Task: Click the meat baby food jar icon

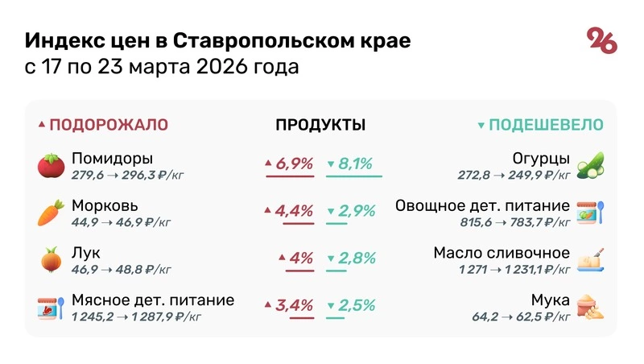Action: click(52, 308)
